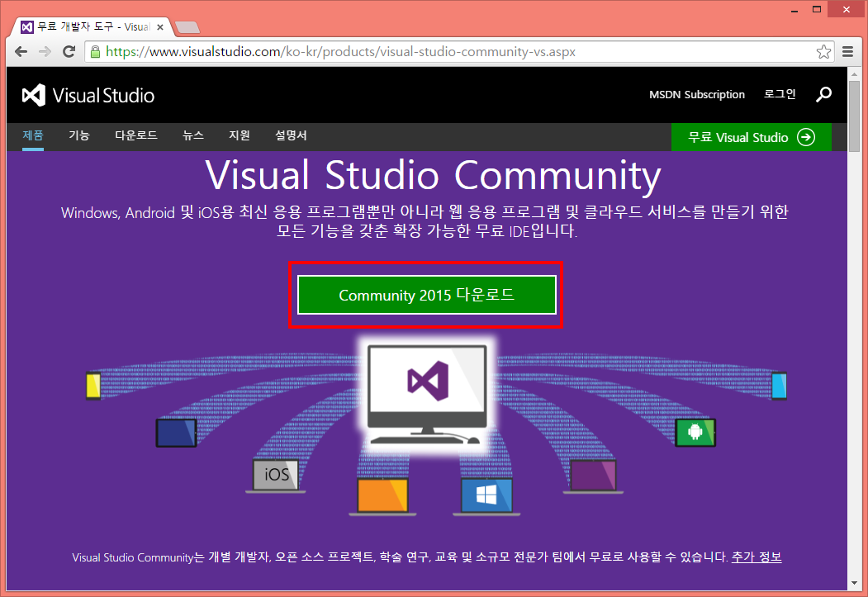
Task: Select the 무료 개발자 도구 browser tab
Action: [x=92, y=27]
